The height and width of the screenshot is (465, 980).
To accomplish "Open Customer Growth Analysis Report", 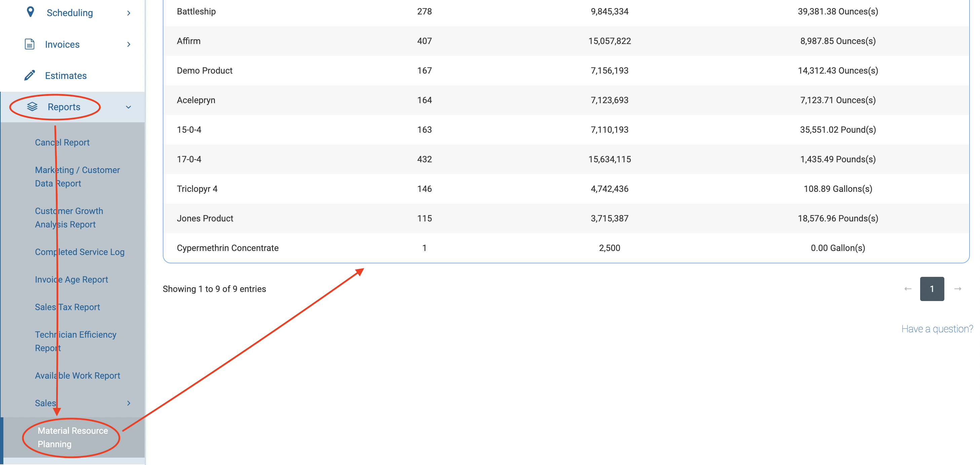I will point(69,217).
